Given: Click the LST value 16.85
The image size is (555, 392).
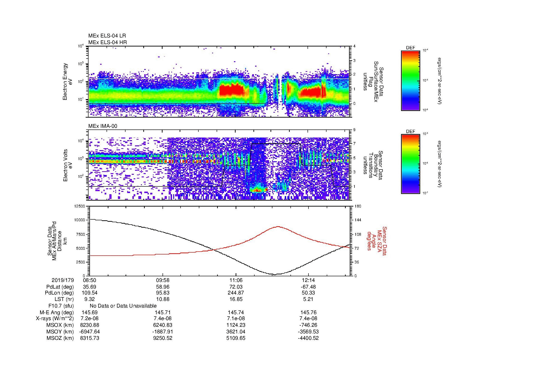Looking at the screenshot, I should coord(236,300).
